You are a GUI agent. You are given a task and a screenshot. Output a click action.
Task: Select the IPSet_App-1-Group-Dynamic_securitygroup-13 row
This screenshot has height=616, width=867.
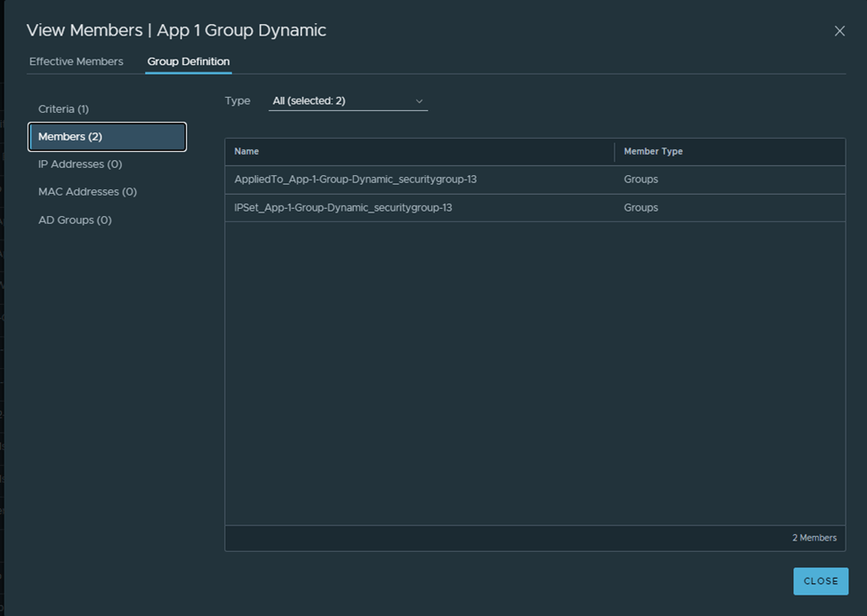(343, 208)
